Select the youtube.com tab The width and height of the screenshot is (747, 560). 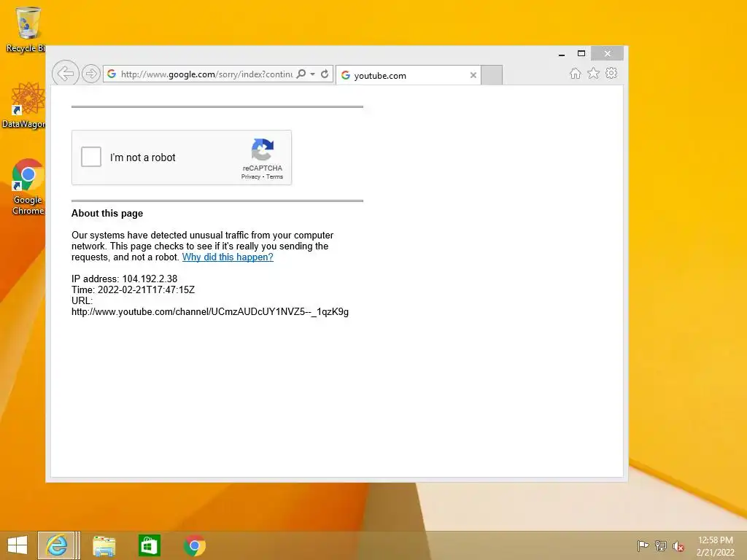tap(408, 75)
